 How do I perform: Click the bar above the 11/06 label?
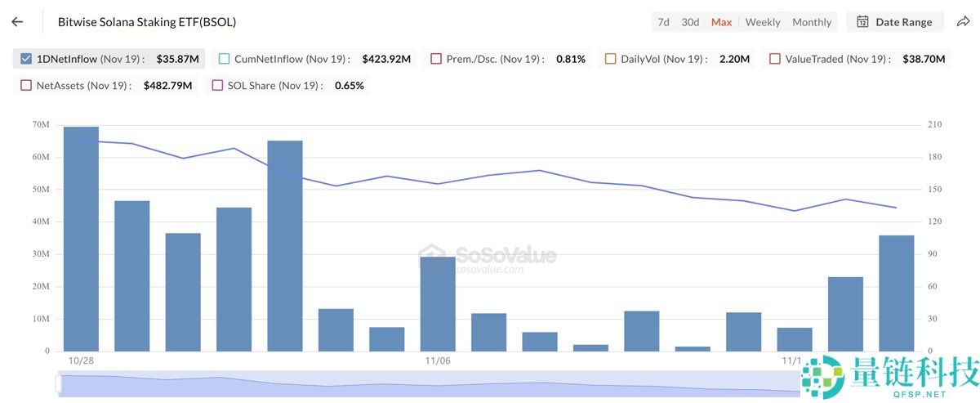pyautogui.click(x=438, y=303)
